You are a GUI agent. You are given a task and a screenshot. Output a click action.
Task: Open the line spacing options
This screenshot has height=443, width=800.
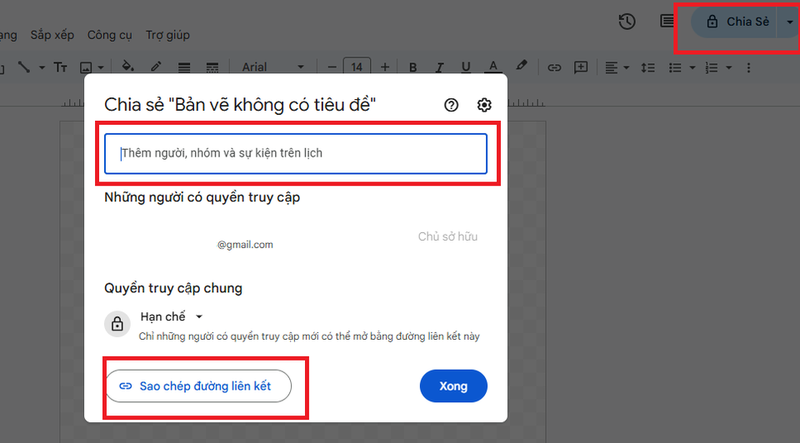(x=648, y=67)
